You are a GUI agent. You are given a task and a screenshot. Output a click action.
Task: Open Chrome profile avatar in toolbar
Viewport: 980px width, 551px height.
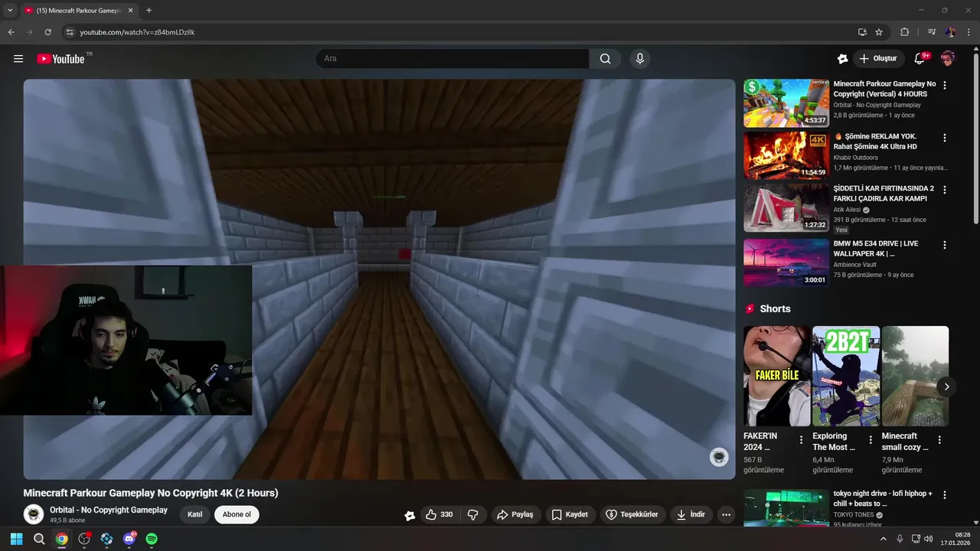(950, 32)
